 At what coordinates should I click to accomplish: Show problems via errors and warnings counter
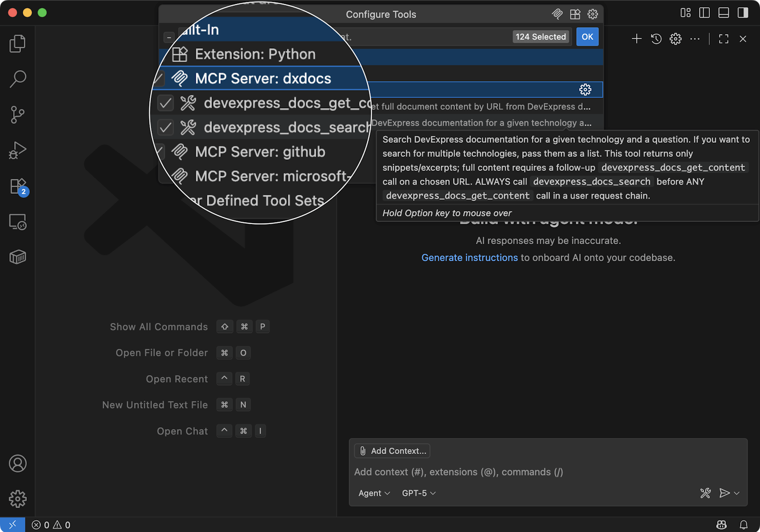click(x=51, y=525)
